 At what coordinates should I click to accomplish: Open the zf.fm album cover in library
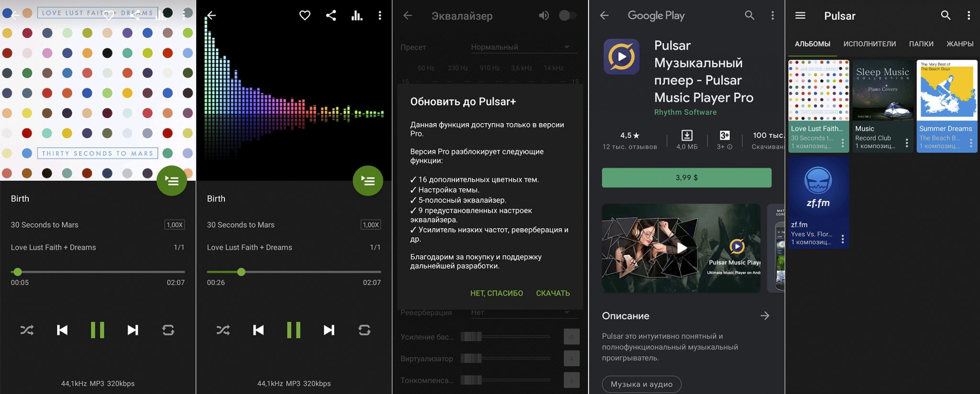click(x=819, y=186)
